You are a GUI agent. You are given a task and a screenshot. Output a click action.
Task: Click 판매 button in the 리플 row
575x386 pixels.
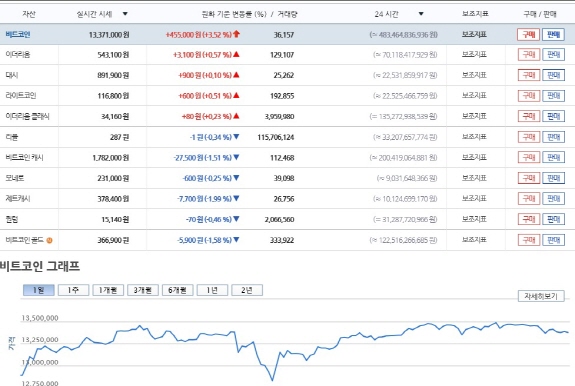553,137
